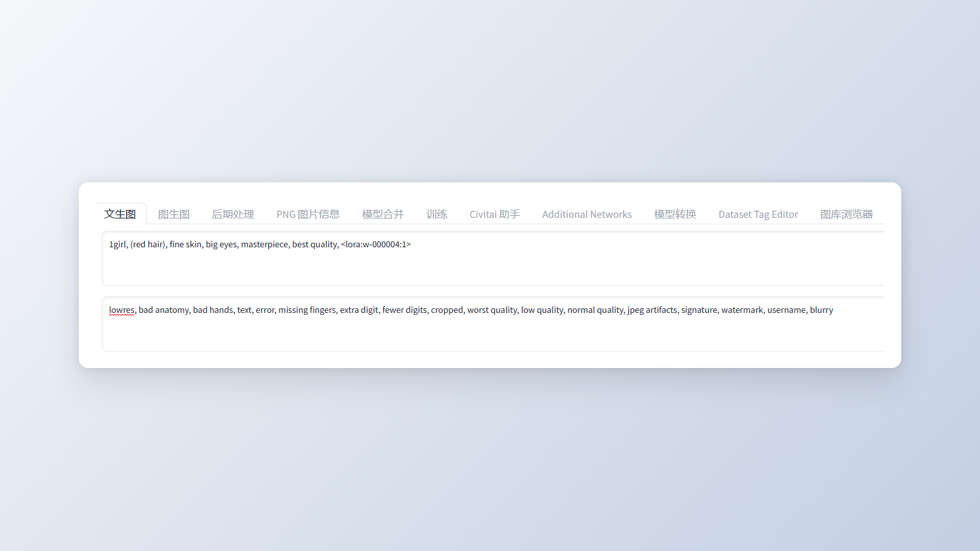Screen dimensions: 980x551
Task: Open the 模型转换 tab
Action: click(675, 214)
